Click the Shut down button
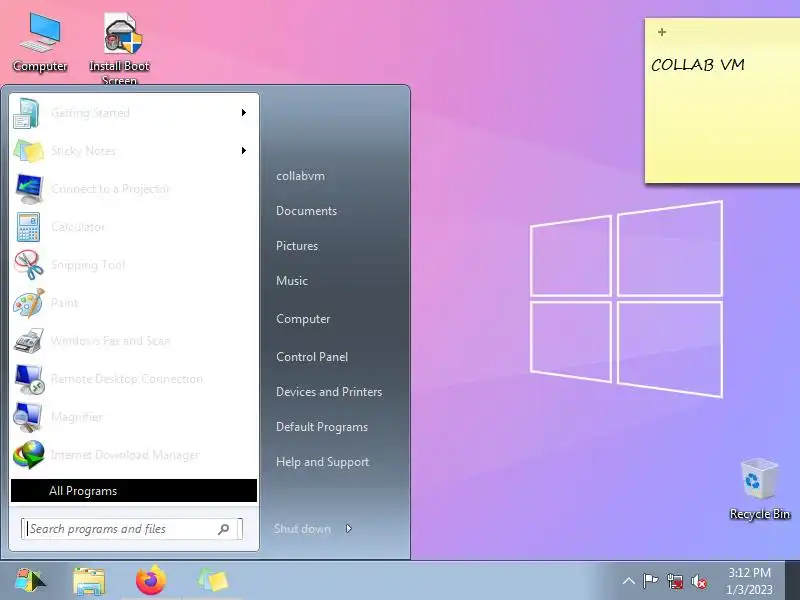The width and height of the screenshot is (800, 600). (303, 529)
